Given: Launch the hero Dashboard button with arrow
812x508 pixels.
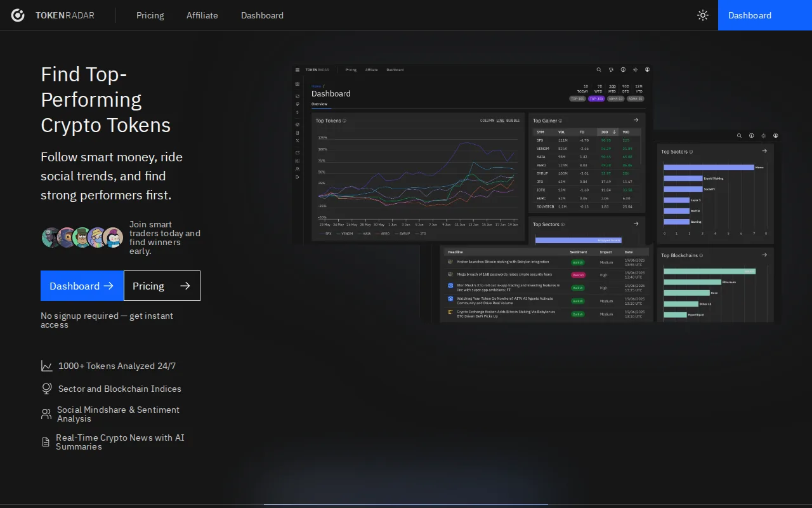Looking at the screenshot, I should (x=82, y=286).
